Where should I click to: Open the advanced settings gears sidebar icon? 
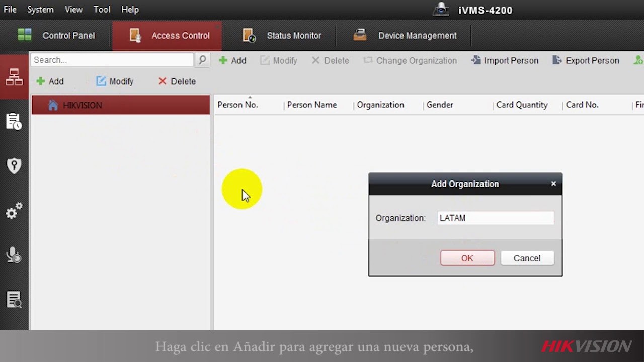tap(14, 211)
